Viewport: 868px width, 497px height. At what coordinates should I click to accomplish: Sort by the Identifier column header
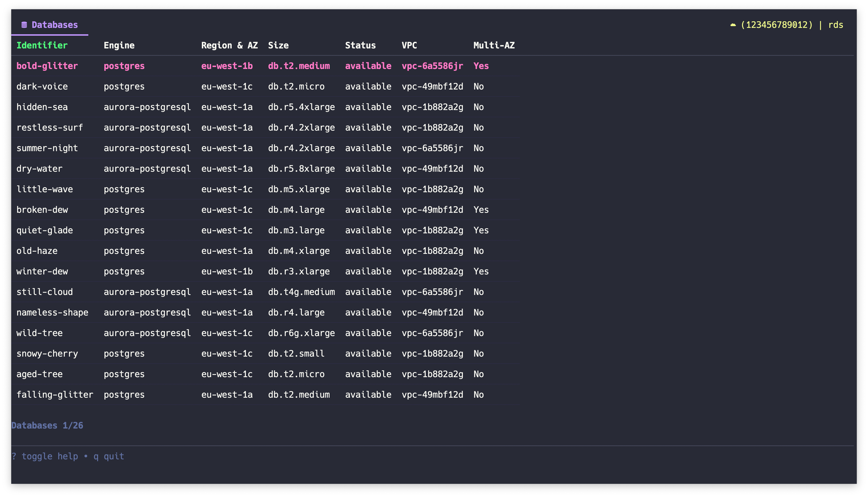42,45
